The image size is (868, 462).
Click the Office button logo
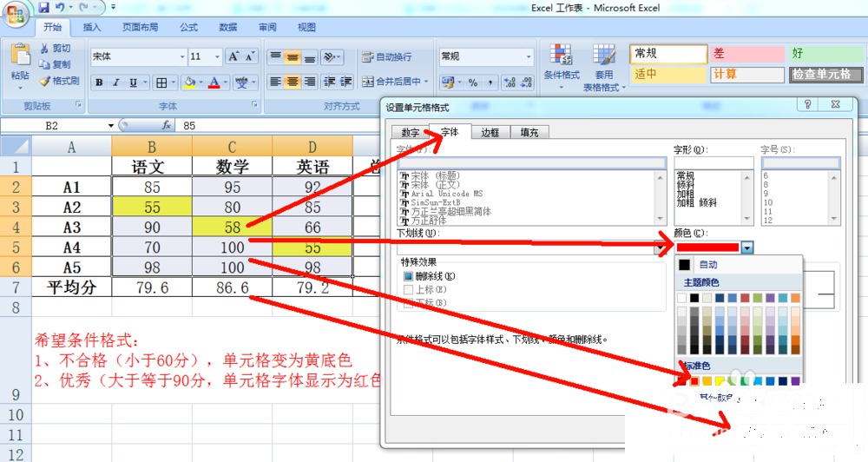pos(16,13)
